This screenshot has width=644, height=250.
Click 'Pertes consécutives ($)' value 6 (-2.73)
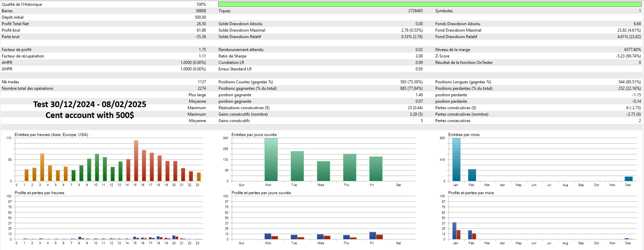tap(633, 108)
